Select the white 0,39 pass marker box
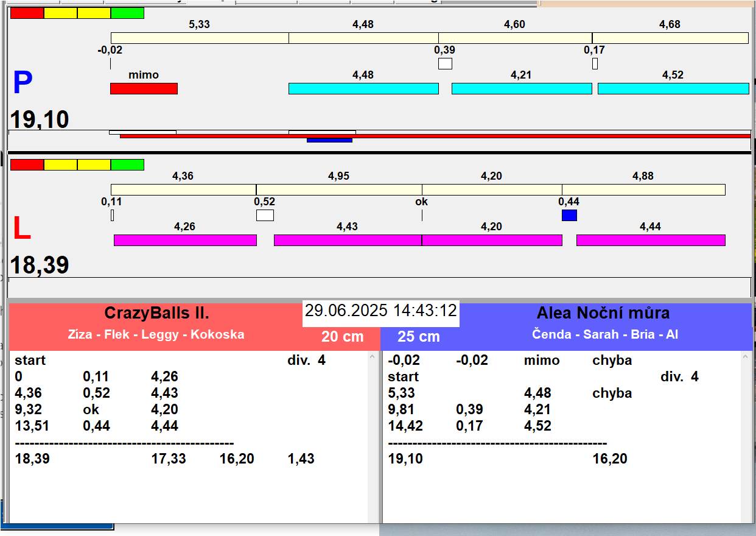The width and height of the screenshot is (756, 536). click(445, 63)
